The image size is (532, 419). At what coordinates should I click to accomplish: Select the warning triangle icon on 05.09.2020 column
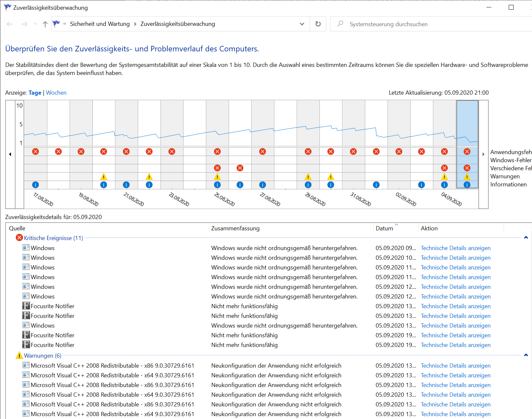[467, 177]
